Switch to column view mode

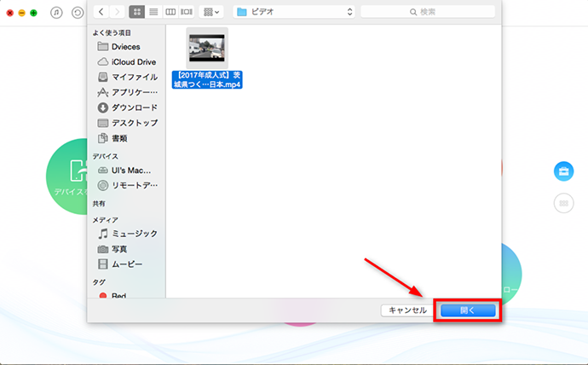(170, 12)
